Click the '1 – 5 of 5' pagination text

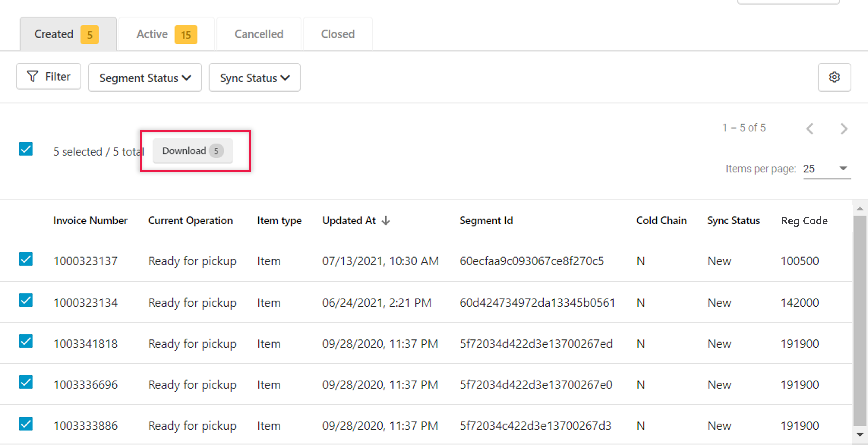pos(744,128)
